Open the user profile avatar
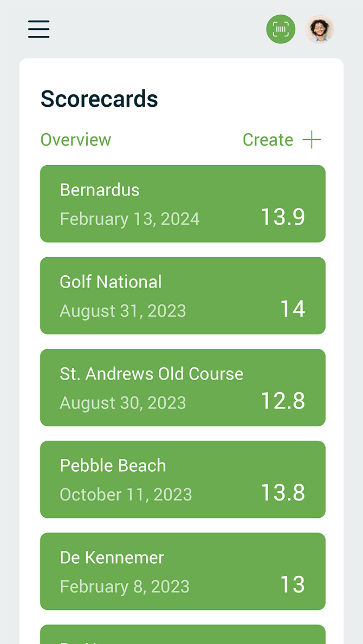Screen dimensions: 363x644 pos(320,29)
